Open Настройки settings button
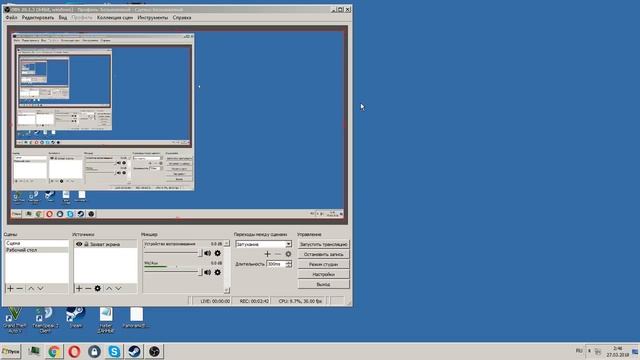 [323, 274]
